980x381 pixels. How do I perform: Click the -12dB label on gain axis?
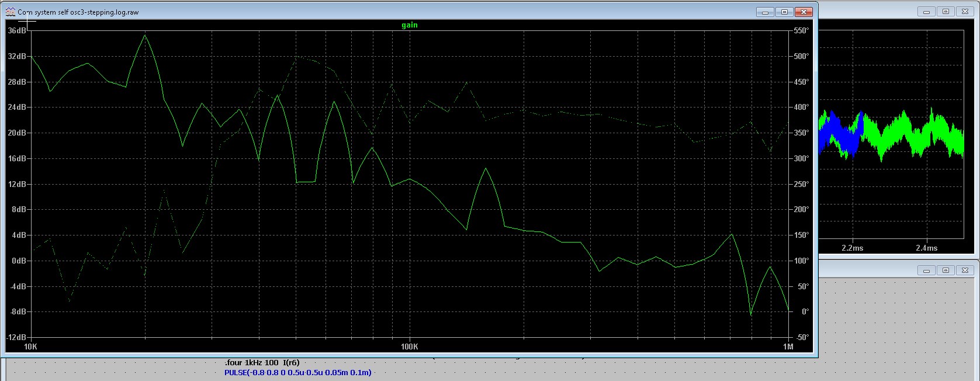[17, 337]
